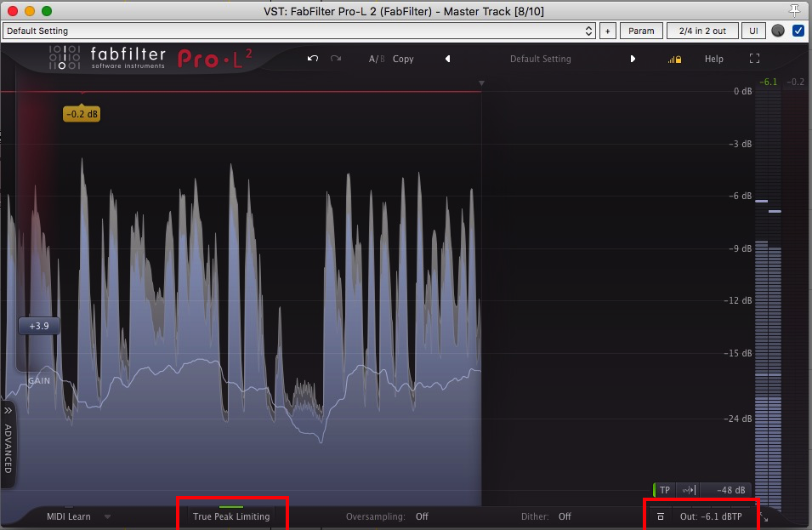Toggle the TP true peak metering button
Image resolution: width=812 pixels, height=530 pixels.
[665, 490]
